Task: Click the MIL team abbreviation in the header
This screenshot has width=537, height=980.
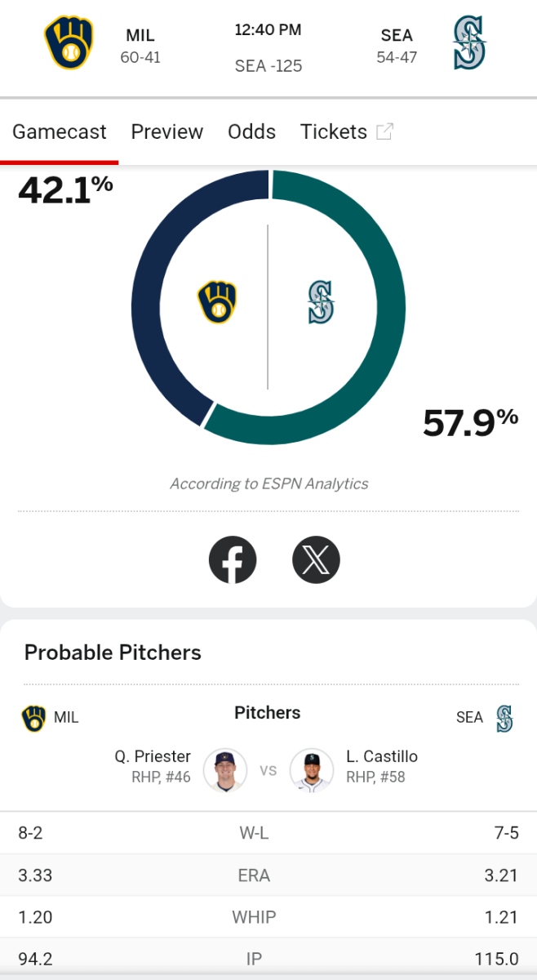Action: coord(140,35)
